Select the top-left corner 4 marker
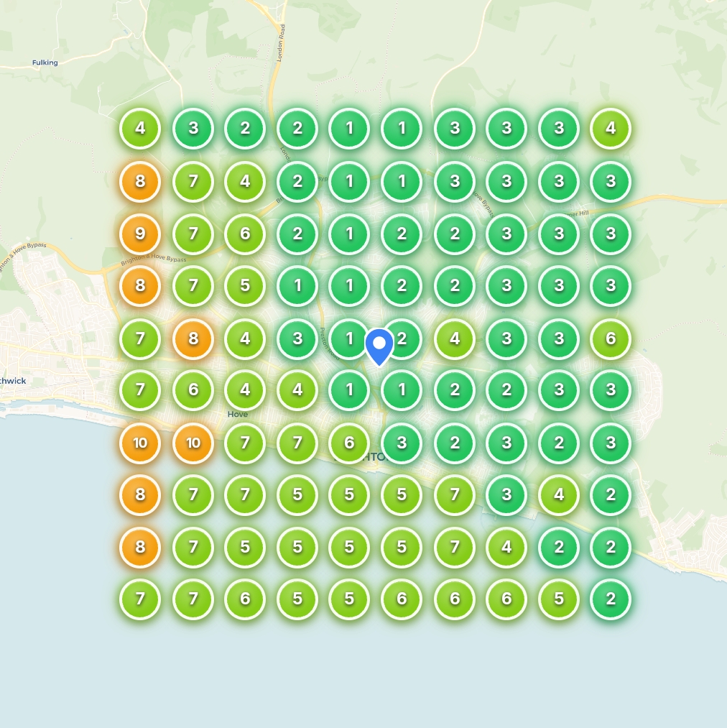This screenshot has height=728, width=727. 140,129
